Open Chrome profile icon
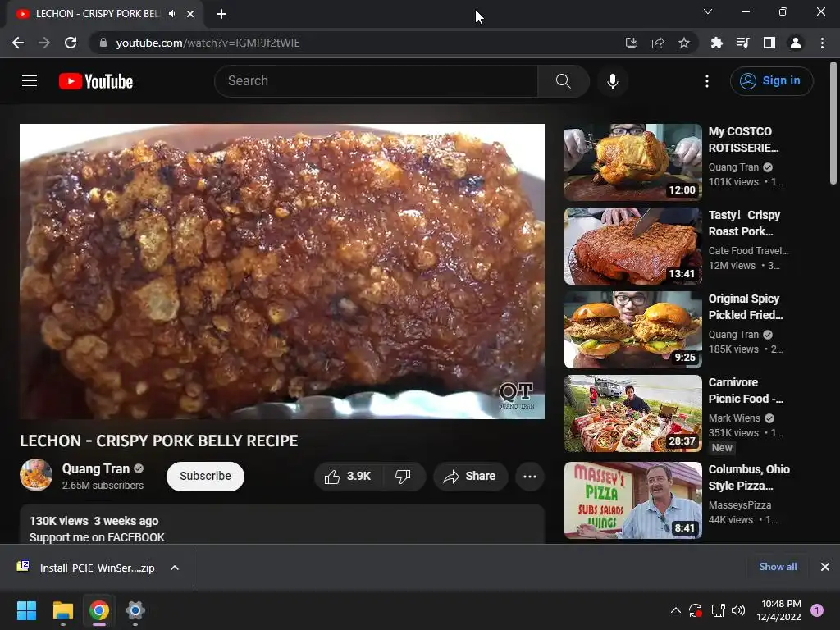 point(796,43)
